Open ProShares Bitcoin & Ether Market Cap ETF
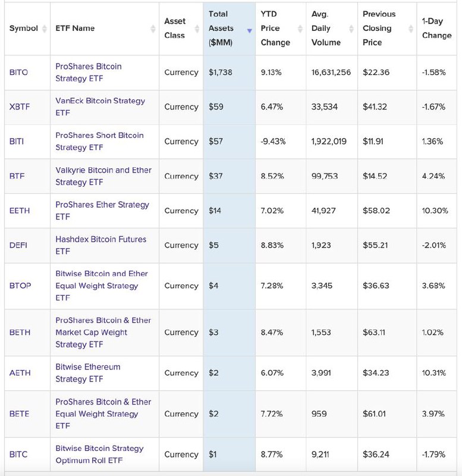This screenshot has width=462, height=476. click(103, 333)
